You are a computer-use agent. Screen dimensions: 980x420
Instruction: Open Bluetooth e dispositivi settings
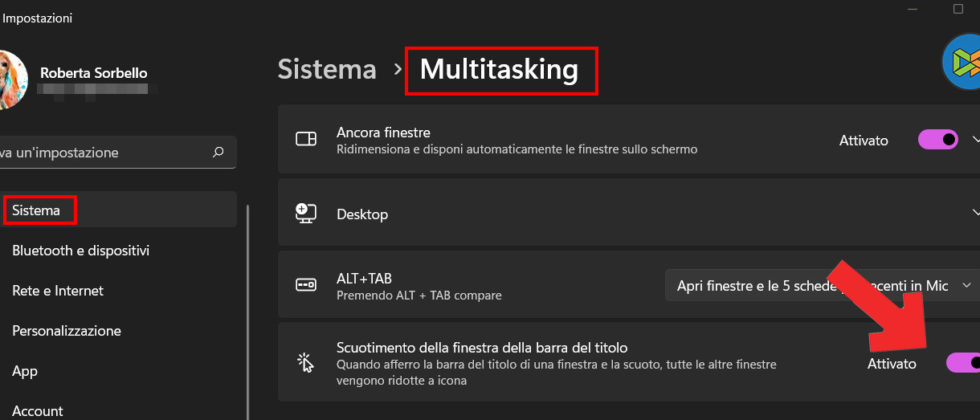click(x=80, y=250)
